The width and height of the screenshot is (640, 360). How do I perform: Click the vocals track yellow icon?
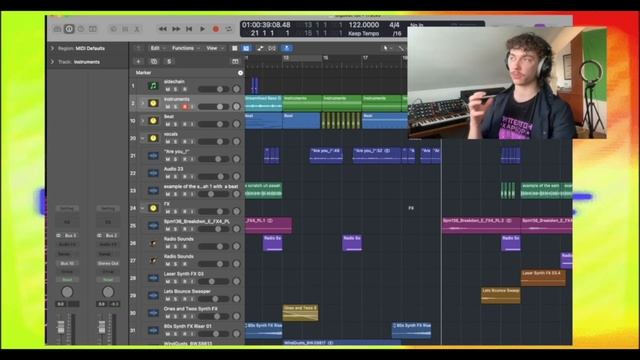point(153,138)
